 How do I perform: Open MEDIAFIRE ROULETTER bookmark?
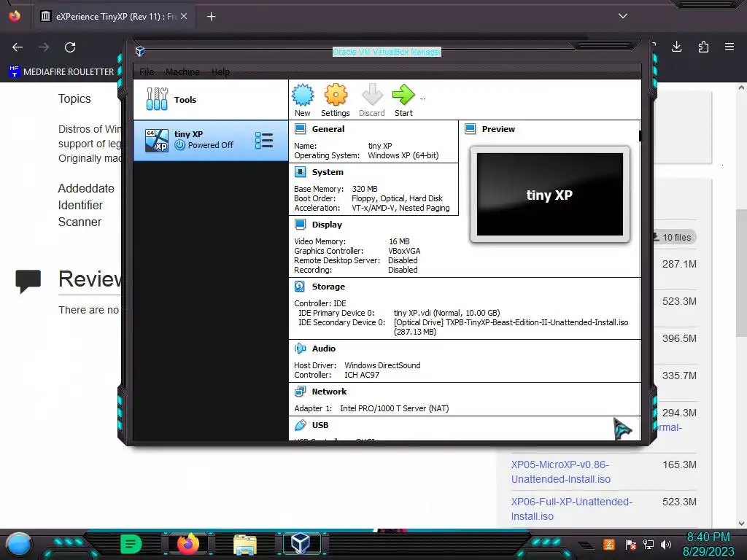(62, 72)
